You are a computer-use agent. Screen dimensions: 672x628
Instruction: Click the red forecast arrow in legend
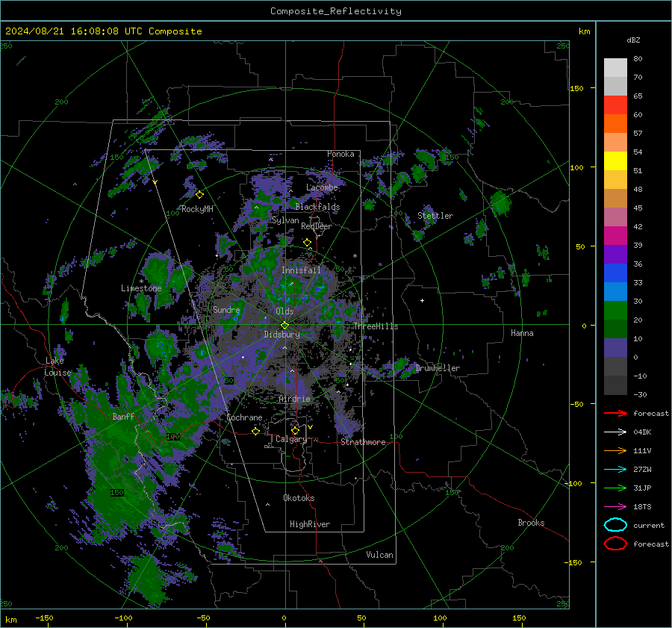pos(615,413)
